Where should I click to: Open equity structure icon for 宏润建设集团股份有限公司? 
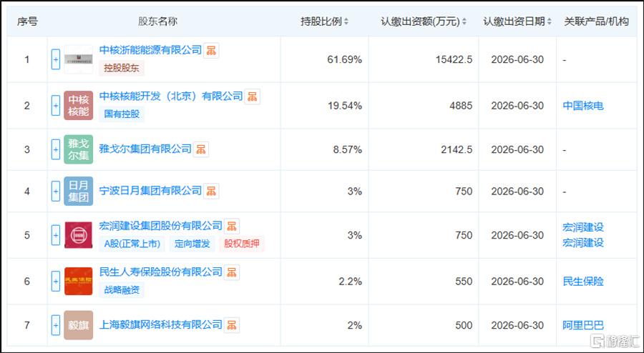click(232, 227)
